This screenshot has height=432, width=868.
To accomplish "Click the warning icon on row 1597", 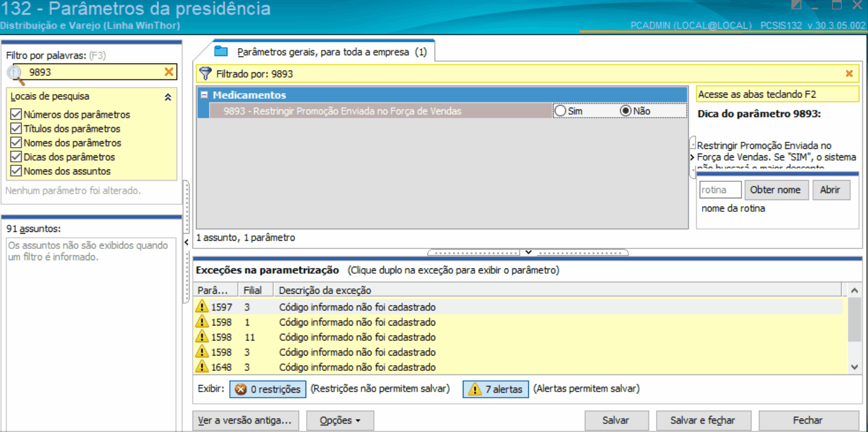I will [x=202, y=307].
